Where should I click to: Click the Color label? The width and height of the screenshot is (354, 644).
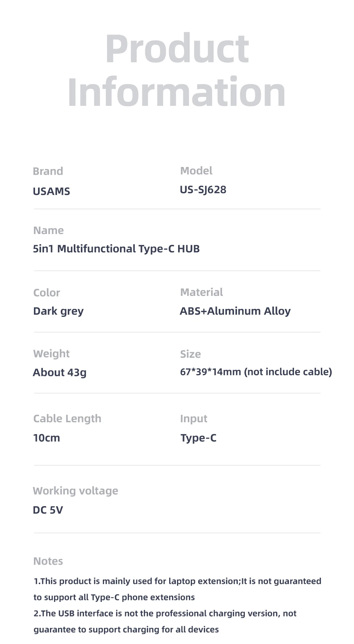coord(47,293)
